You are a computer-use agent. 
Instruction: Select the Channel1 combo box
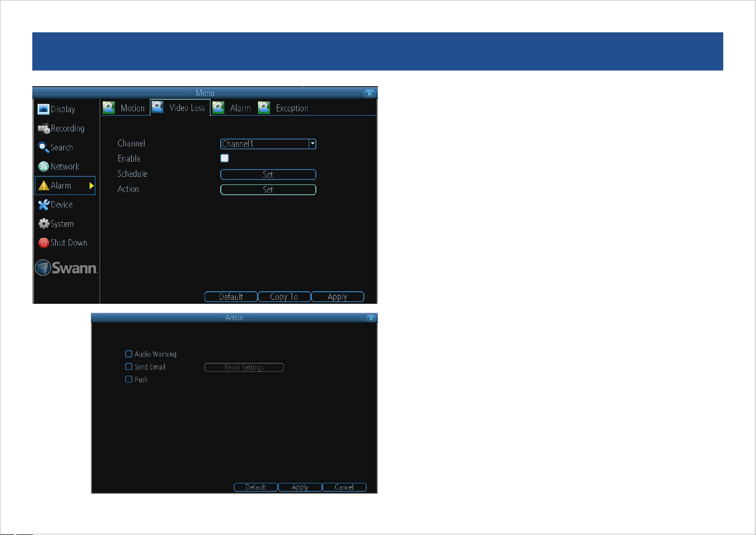coord(268,144)
